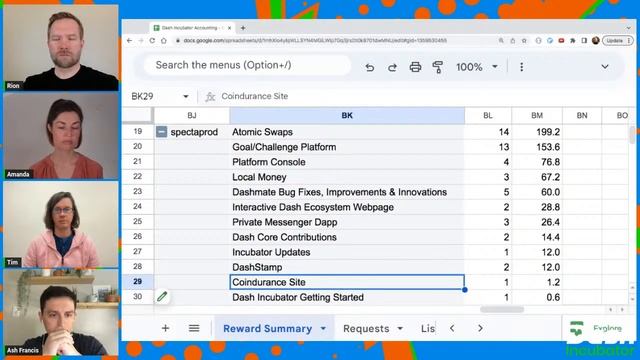Image resolution: width=640 pixels, height=360 pixels.
Task: Open the Requests tab dropdown arrow
Action: 400,329
